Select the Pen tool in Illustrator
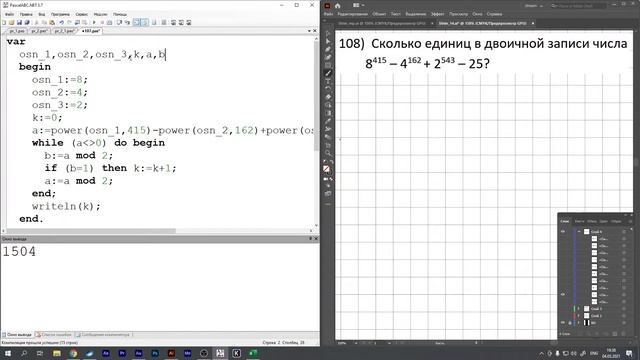 point(328,49)
